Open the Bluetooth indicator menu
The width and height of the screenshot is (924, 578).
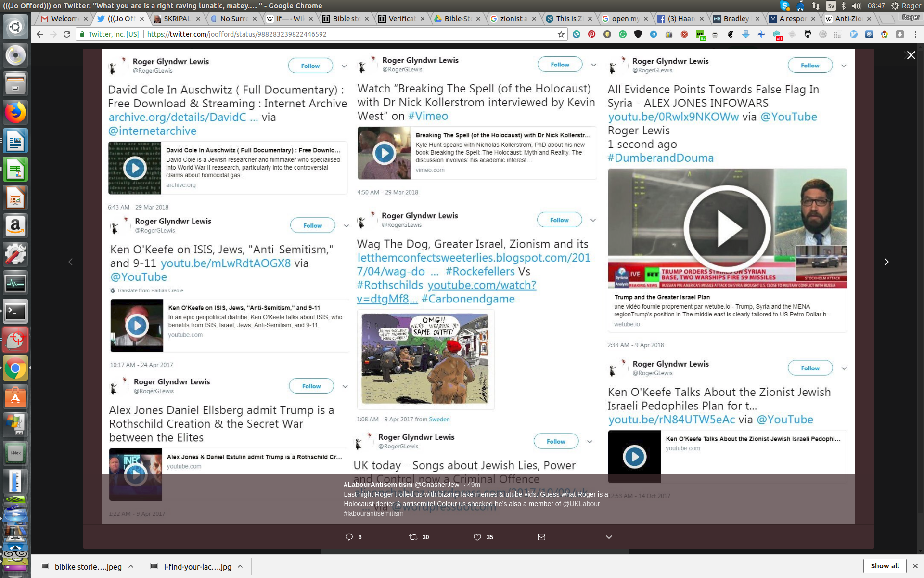pos(844,6)
